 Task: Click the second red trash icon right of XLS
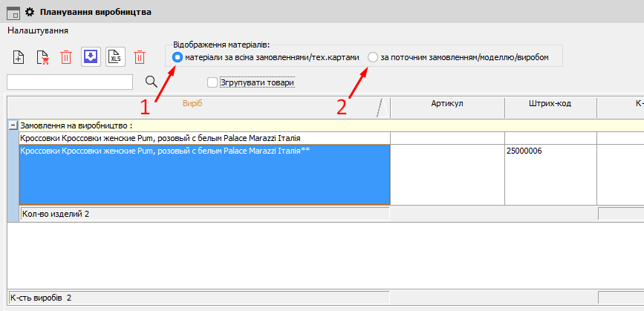pos(139,57)
